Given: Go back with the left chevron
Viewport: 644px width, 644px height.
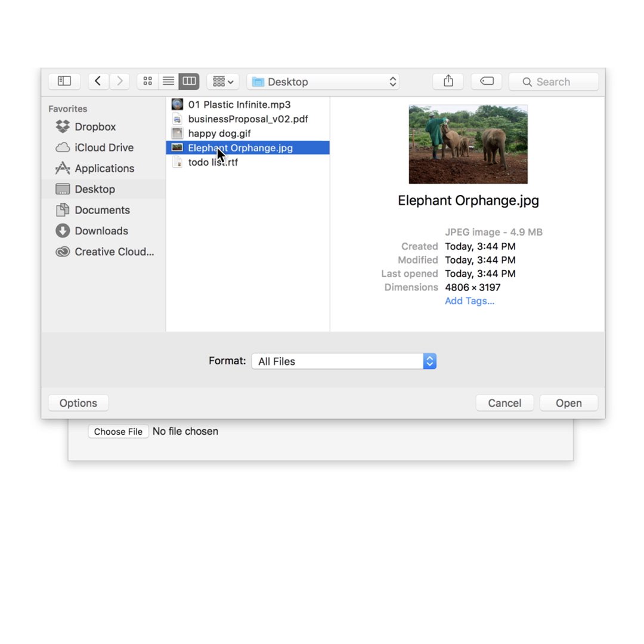Looking at the screenshot, I should [98, 81].
